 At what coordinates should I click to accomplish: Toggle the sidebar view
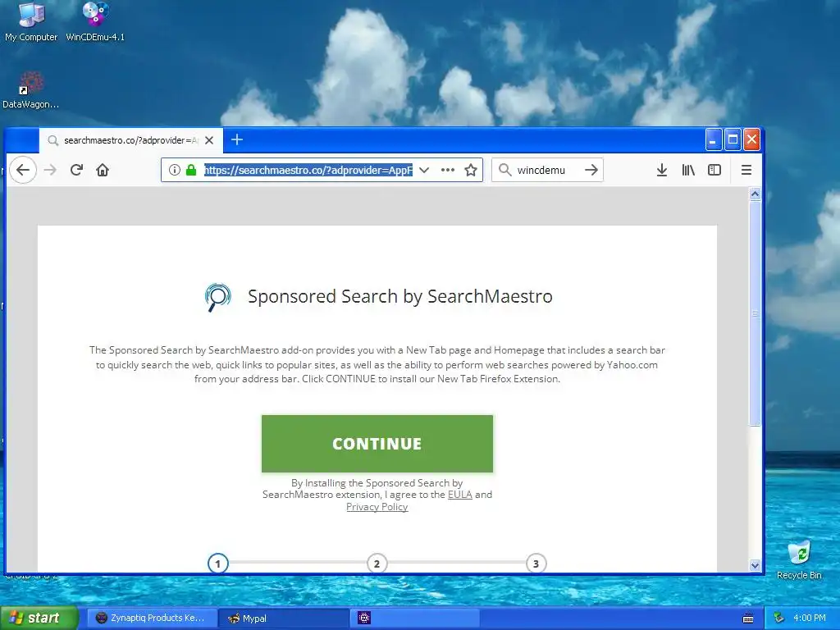714,170
